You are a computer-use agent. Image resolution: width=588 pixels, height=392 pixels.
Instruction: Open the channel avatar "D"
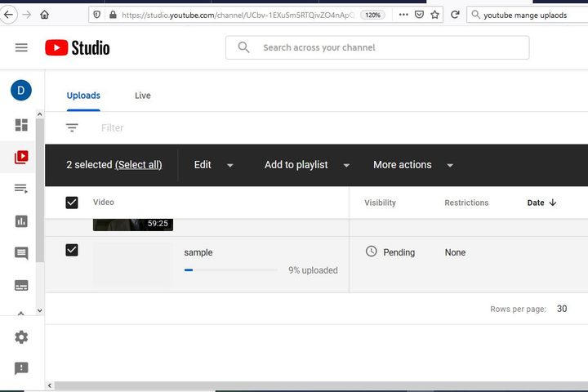21,91
